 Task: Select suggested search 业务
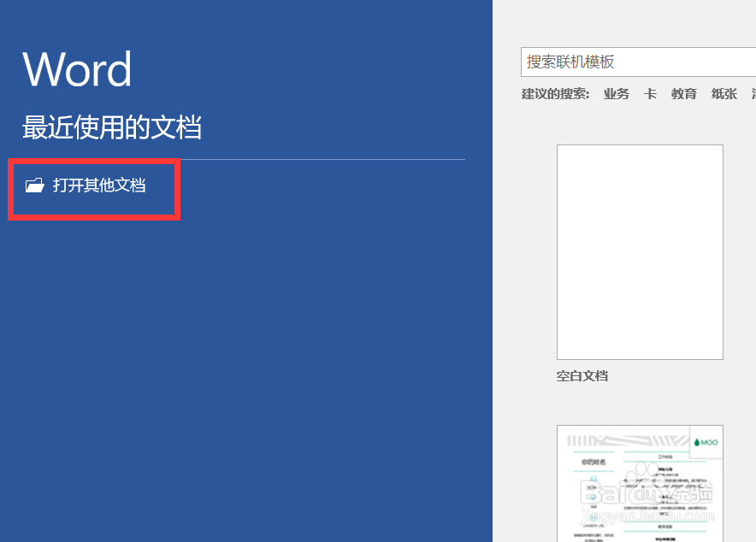tap(617, 94)
